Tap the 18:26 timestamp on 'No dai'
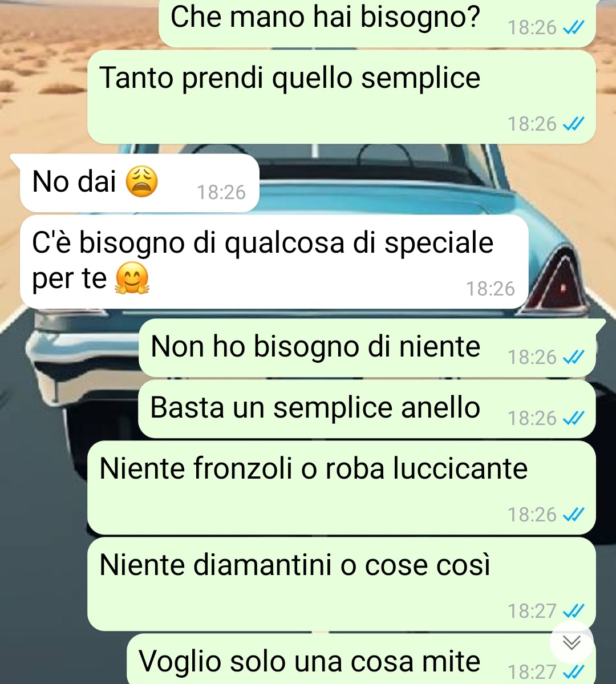The image size is (616, 684). click(221, 192)
